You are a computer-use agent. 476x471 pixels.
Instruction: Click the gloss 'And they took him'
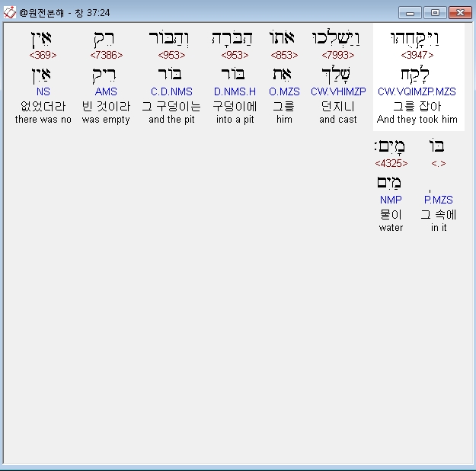[x=417, y=120]
